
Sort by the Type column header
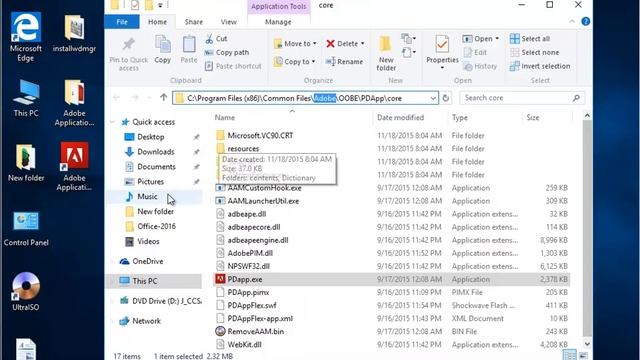(x=460, y=118)
